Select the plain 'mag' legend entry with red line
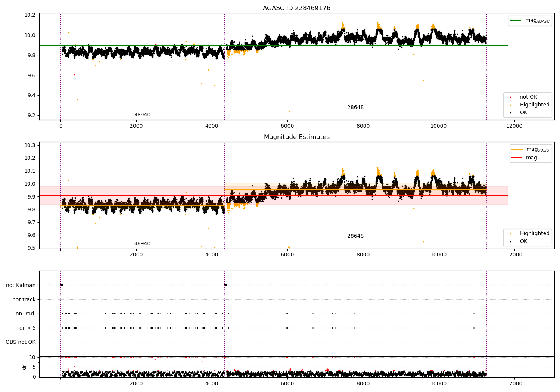 pos(532,158)
